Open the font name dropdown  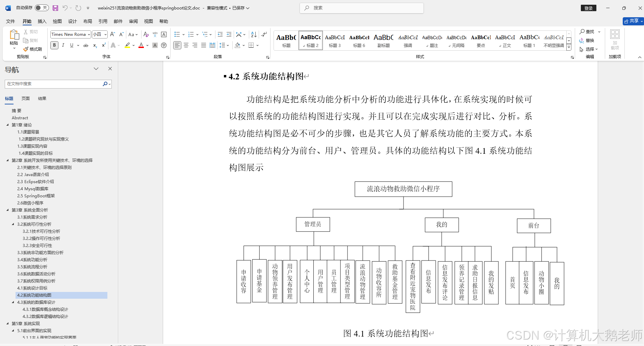tap(89, 34)
